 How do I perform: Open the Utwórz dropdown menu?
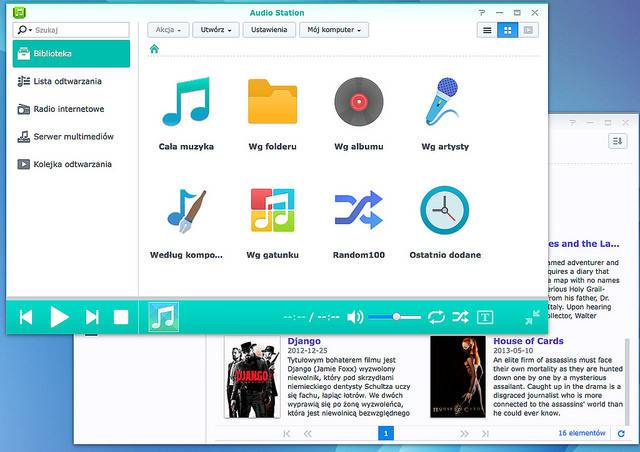pyautogui.click(x=216, y=30)
